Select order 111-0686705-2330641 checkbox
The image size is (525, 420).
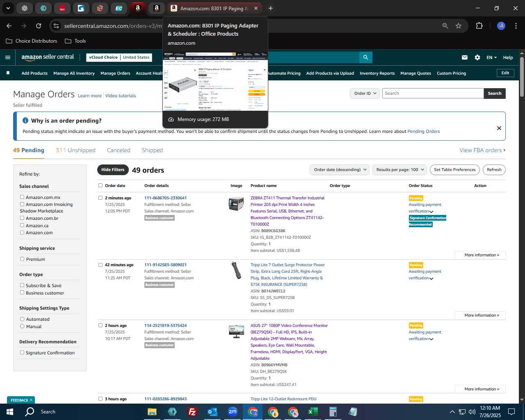(100, 198)
